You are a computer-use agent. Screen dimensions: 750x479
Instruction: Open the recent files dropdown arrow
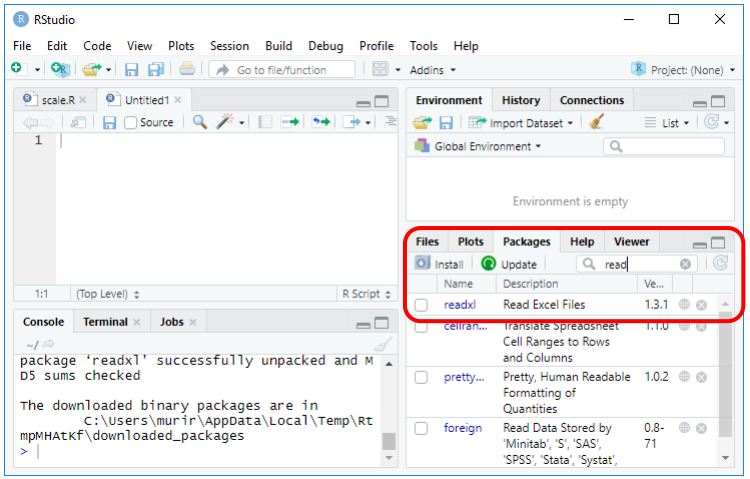109,70
